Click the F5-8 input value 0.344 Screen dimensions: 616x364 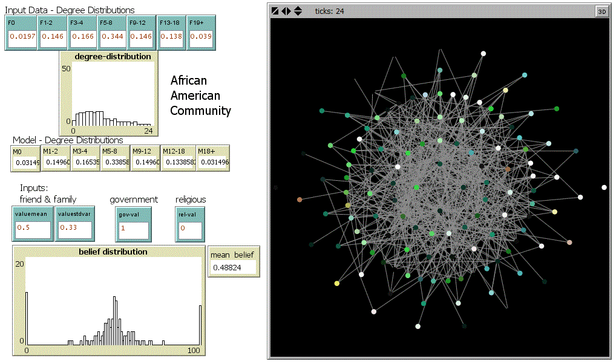(x=112, y=37)
